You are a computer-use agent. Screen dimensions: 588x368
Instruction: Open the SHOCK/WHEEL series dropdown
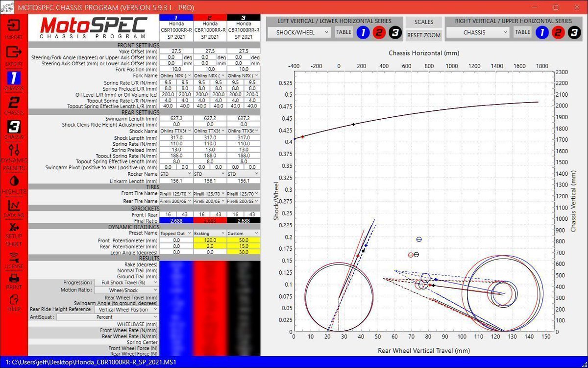[299, 32]
